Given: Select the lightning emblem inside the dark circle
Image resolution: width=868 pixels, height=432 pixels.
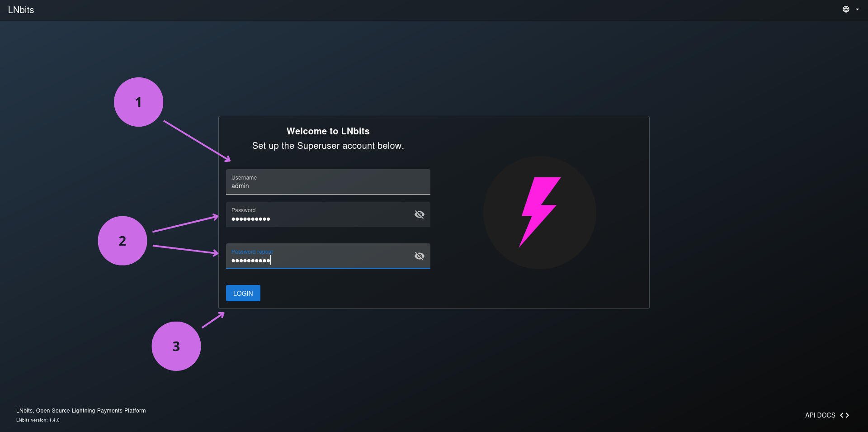Looking at the screenshot, I should pos(539,213).
